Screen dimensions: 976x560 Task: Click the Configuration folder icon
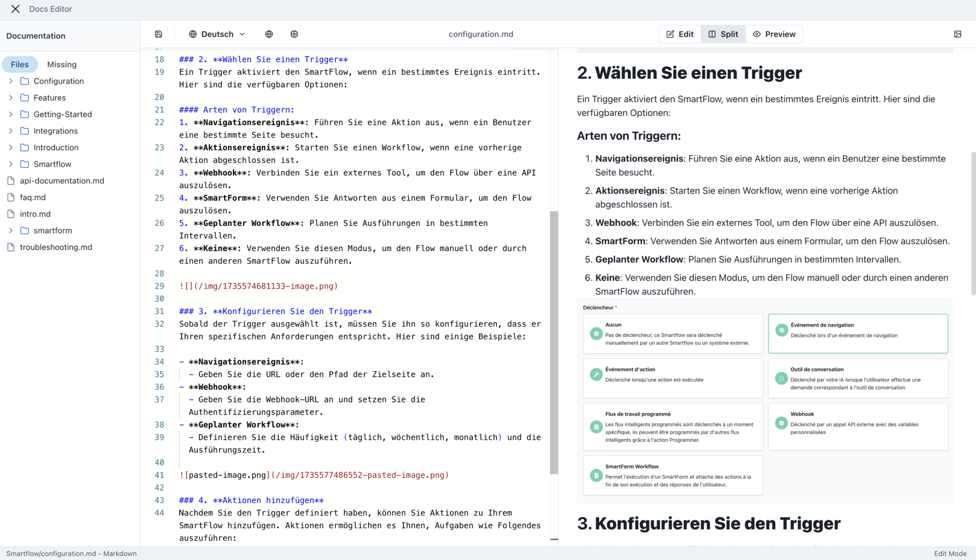pos(25,81)
